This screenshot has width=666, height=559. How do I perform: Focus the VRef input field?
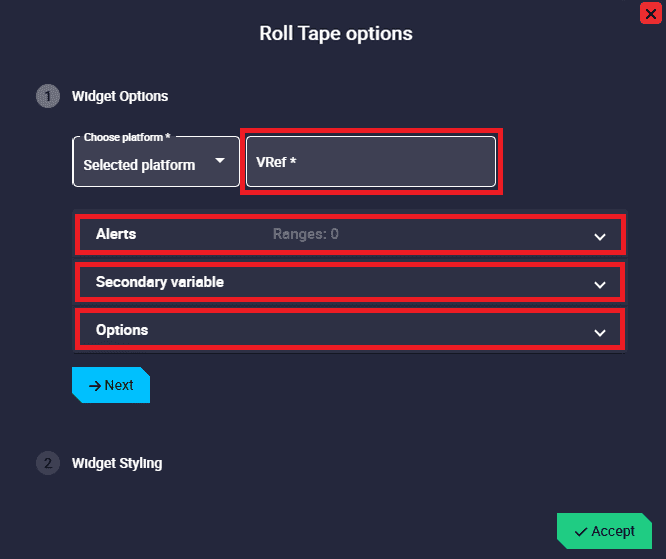tap(371, 161)
